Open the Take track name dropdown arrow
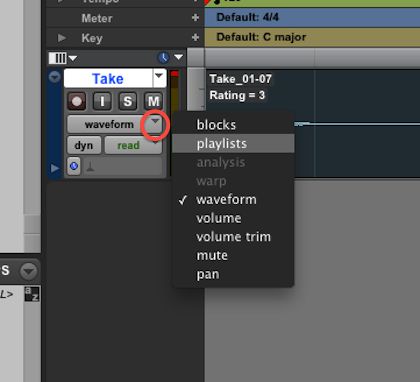Viewport: 420px width, 382px height. pos(159,77)
